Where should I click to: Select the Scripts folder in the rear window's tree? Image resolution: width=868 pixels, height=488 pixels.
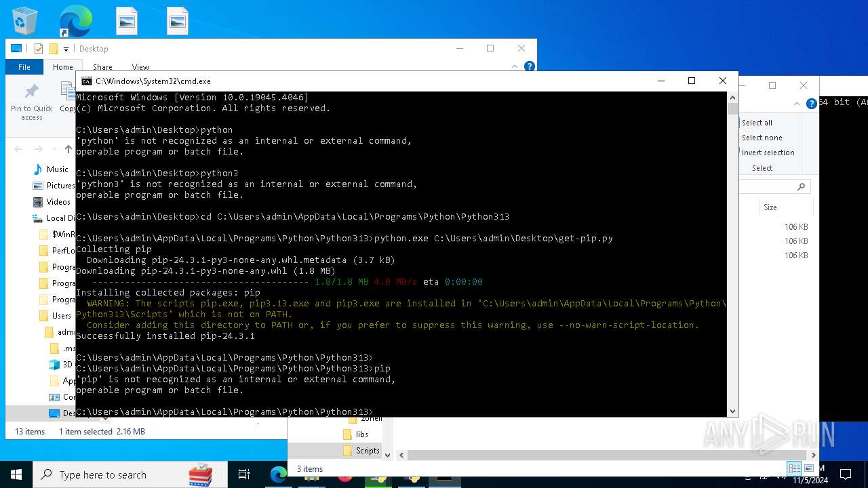click(361, 451)
